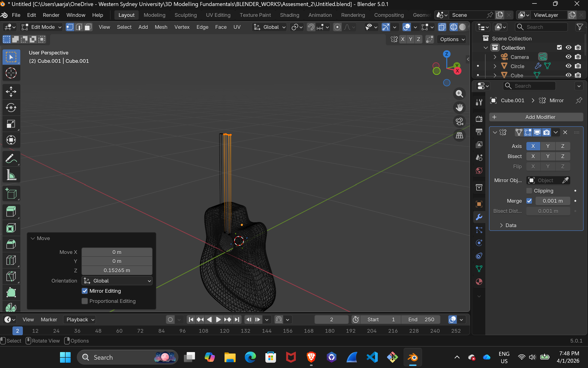588x368 pixels.
Task: Activate the Rotate tool
Action: click(11, 108)
